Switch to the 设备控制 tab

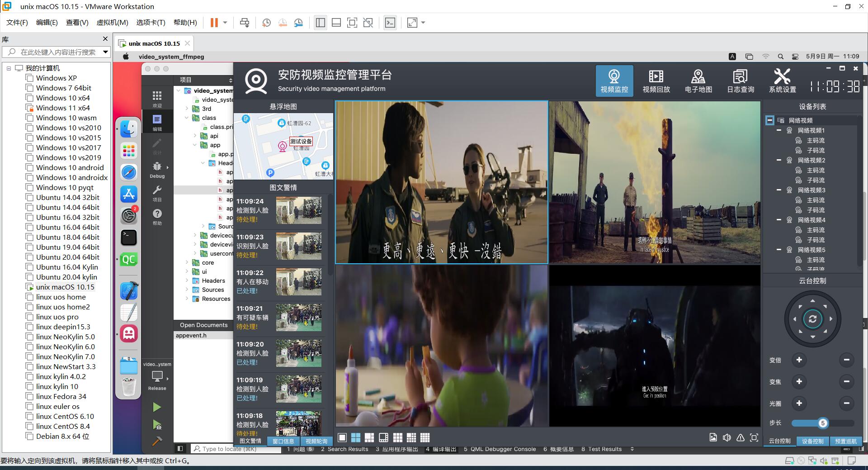[x=812, y=441]
